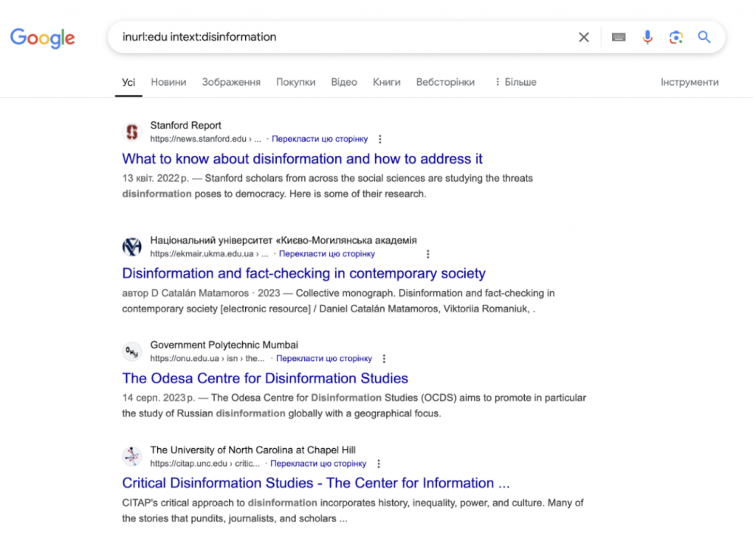756x550 pixels.
Task: Select the Усі tab
Action: 128,83
